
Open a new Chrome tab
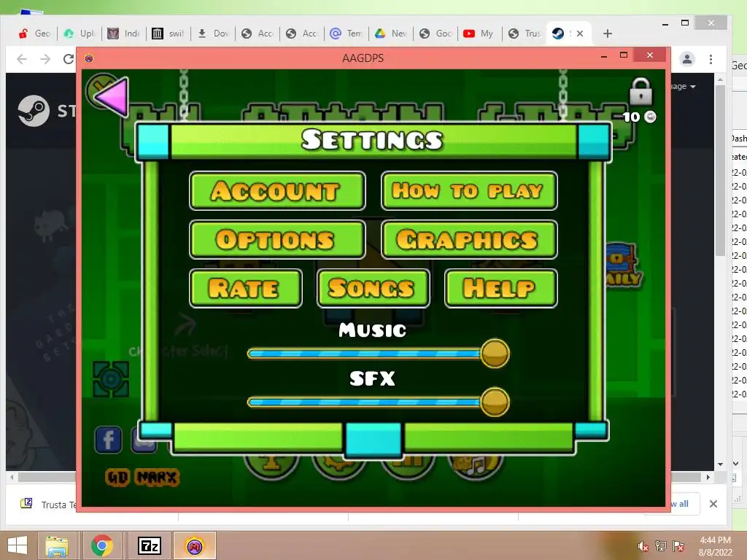[608, 34]
